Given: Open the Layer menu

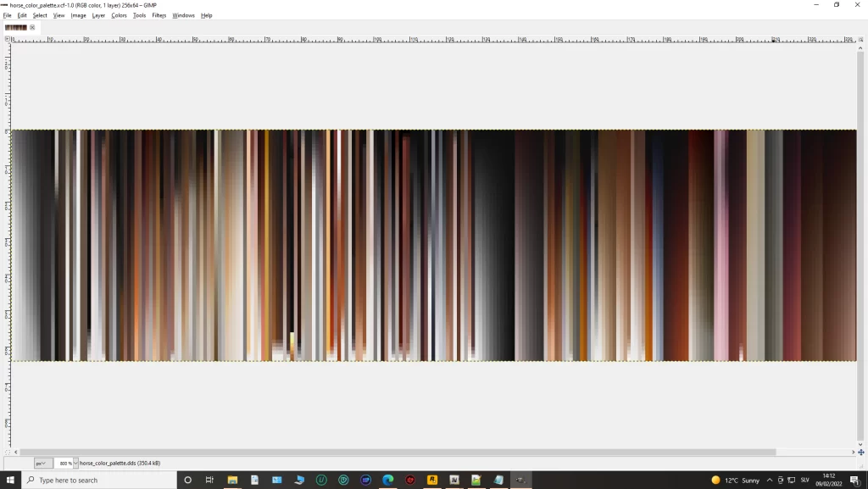Looking at the screenshot, I should 98,15.
